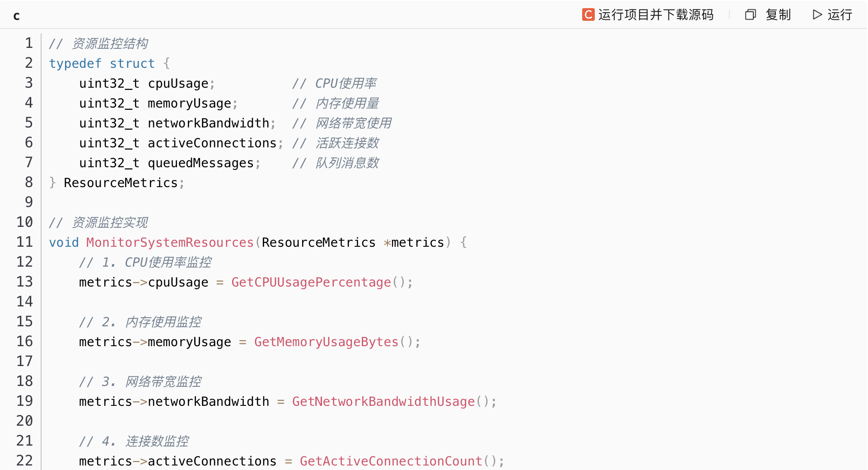868x470 pixels.
Task: Click the ResourceMetrics typedef name on line 8
Action: [121, 183]
